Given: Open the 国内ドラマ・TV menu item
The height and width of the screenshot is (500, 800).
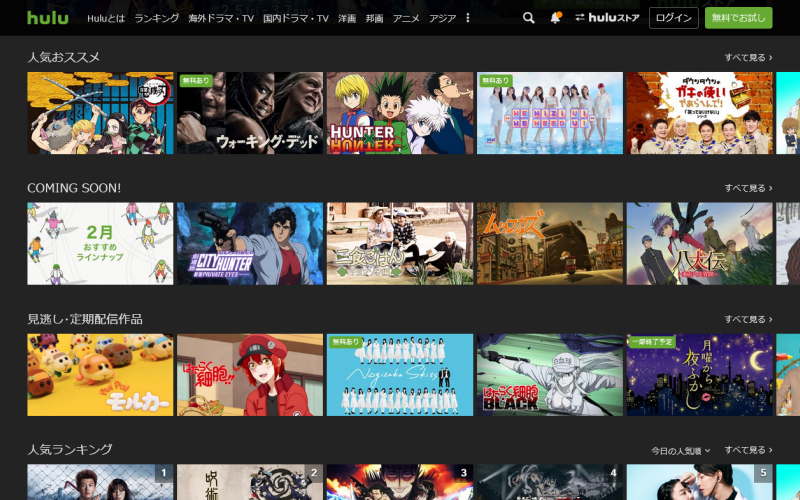Looking at the screenshot, I should point(296,18).
